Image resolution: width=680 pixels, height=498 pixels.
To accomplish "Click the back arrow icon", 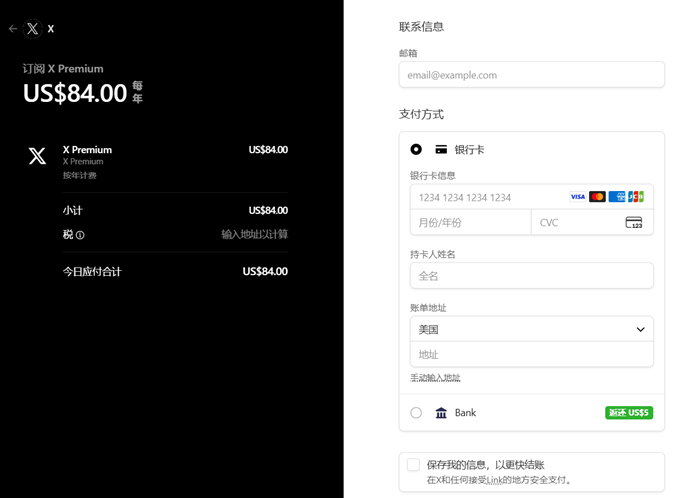I will pyautogui.click(x=13, y=29).
